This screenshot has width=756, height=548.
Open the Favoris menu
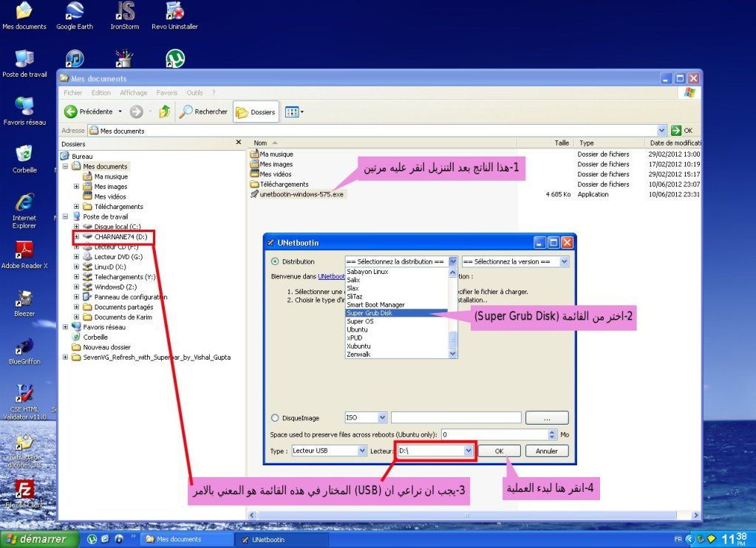tap(167, 92)
